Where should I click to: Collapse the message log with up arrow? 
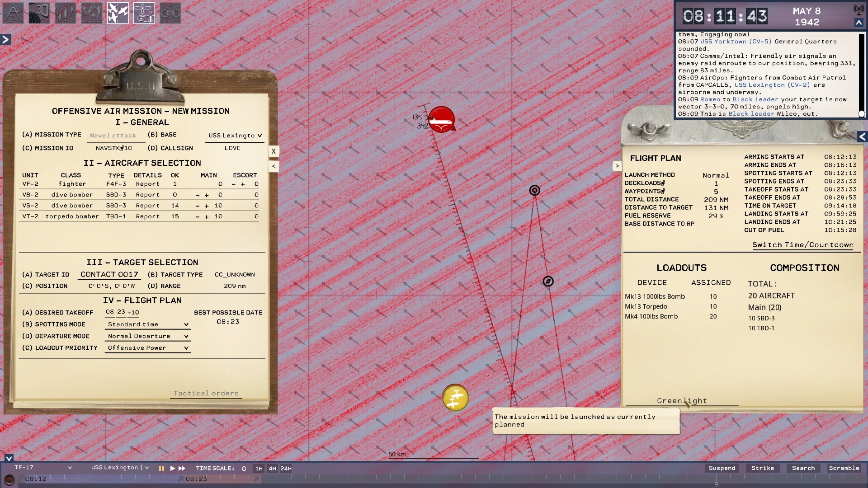pos(859,23)
